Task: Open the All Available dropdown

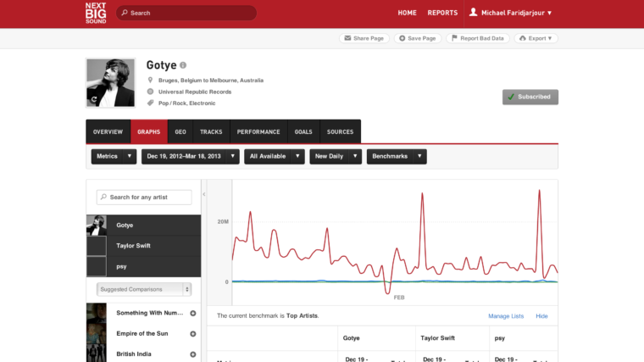Action: coord(275,157)
